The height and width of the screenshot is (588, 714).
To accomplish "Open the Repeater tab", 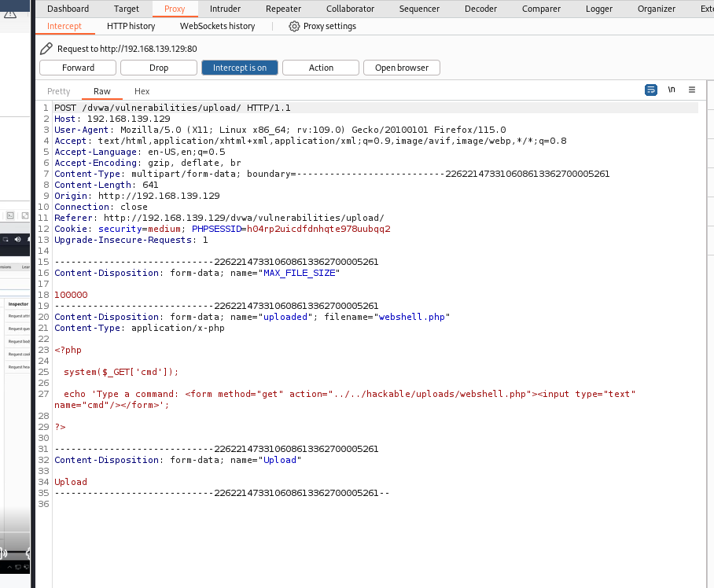I will click(x=283, y=9).
